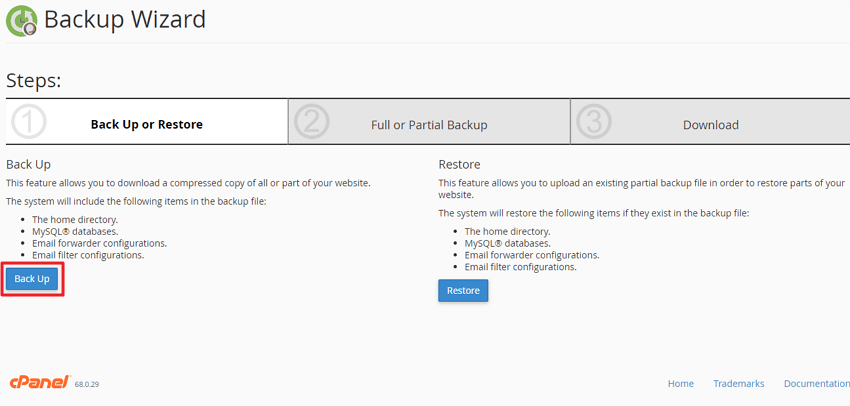850x406 pixels.
Task: Click 'The home directory.' under Restore
Action: pos(507,231)
